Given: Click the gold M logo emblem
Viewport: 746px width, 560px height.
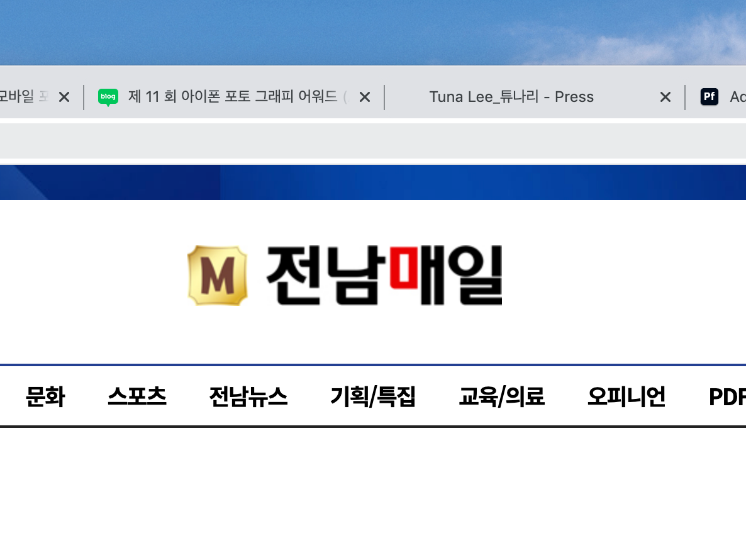Looking at the screenshot, I should click(x=218, y=275).
